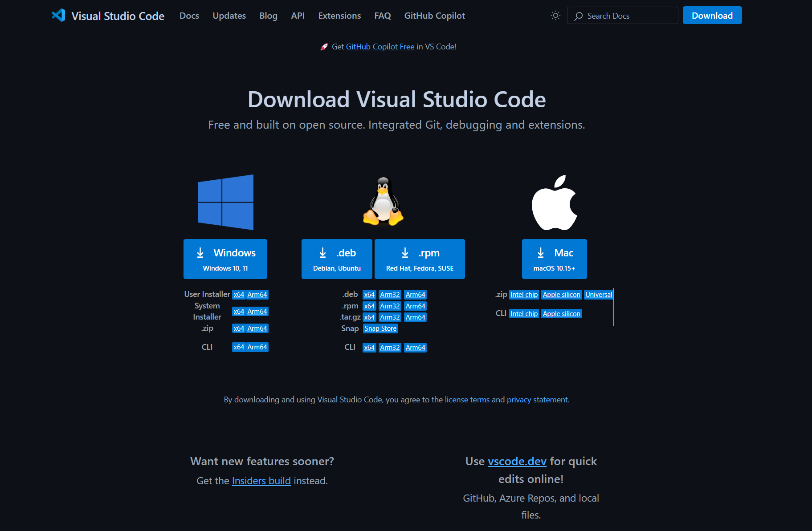The height and width of the screenshot is (531, 812).
Task: Select Linux .rpm x64 download
Action: (x=369, y=306)
